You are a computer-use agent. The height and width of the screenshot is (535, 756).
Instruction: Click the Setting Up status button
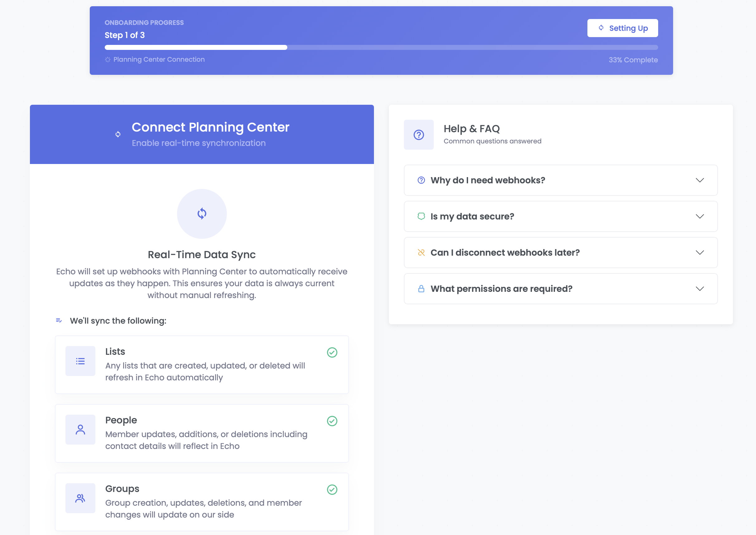tap(622, 28)
